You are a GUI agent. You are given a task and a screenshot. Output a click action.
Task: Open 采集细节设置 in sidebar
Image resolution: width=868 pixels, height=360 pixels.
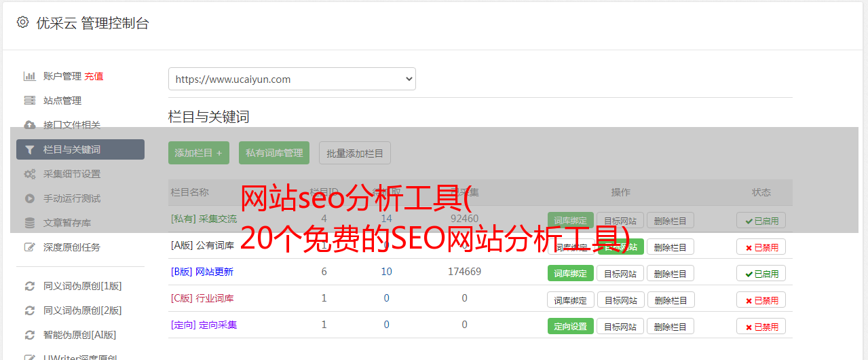[x=72, y=174]
